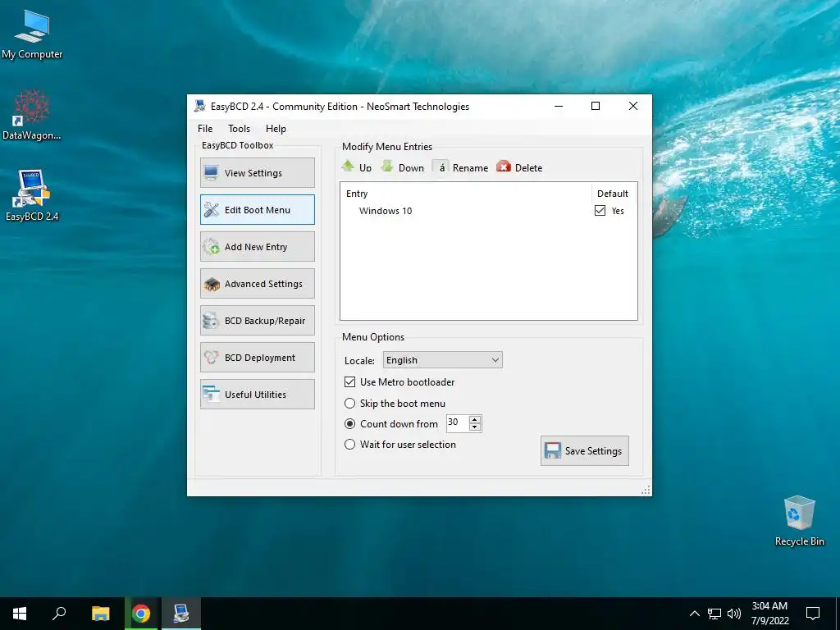Screen dimensions: 840x630
Task: Select the Windows 10 boot entry
Action: (386, 211)
